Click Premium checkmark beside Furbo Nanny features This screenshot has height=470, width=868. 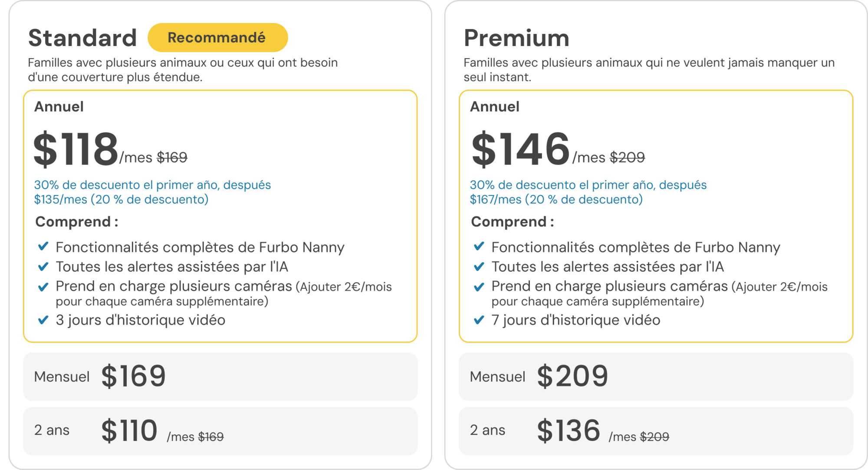(x=479, y=247)
